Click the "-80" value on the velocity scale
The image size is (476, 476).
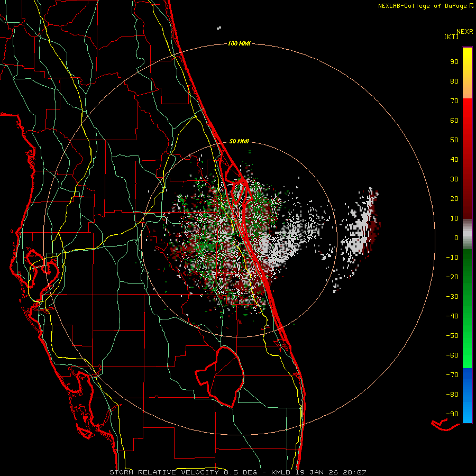pyautogui.click(x=452, y=395)
